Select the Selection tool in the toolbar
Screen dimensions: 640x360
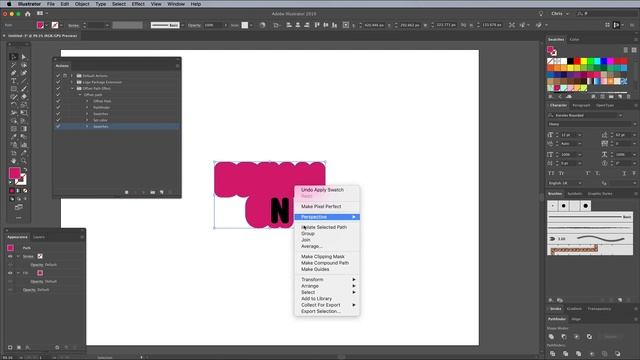13,57
